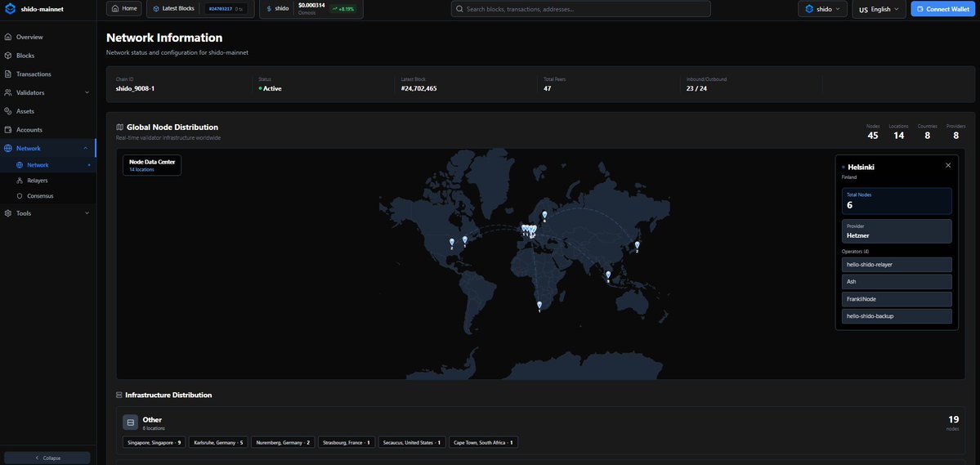980x465 pixels.
Task: Click the Accounts wallet icon in sidebar
Action: (8, 129)
